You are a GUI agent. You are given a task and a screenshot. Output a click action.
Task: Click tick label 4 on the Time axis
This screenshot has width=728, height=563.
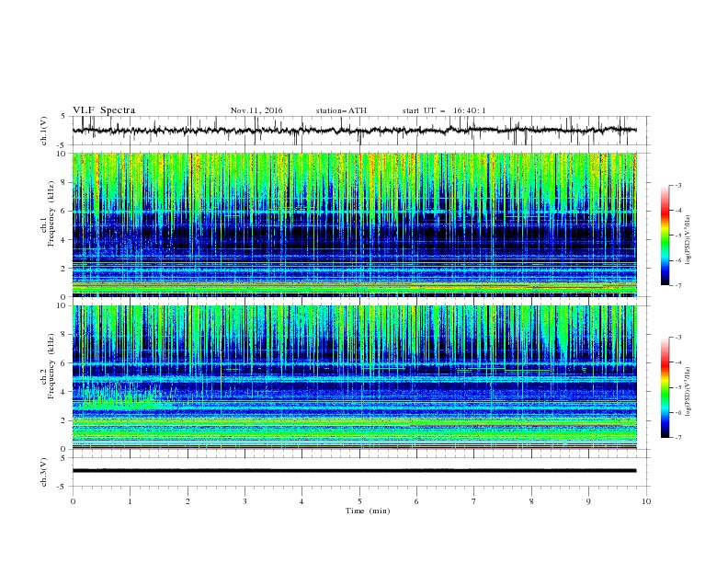pos(301,501)
